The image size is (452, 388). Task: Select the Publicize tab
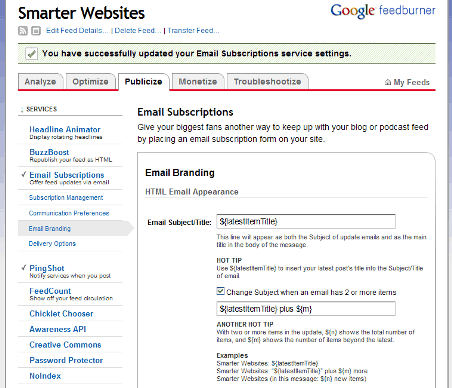pyautogui.click(x=144, y=82)
